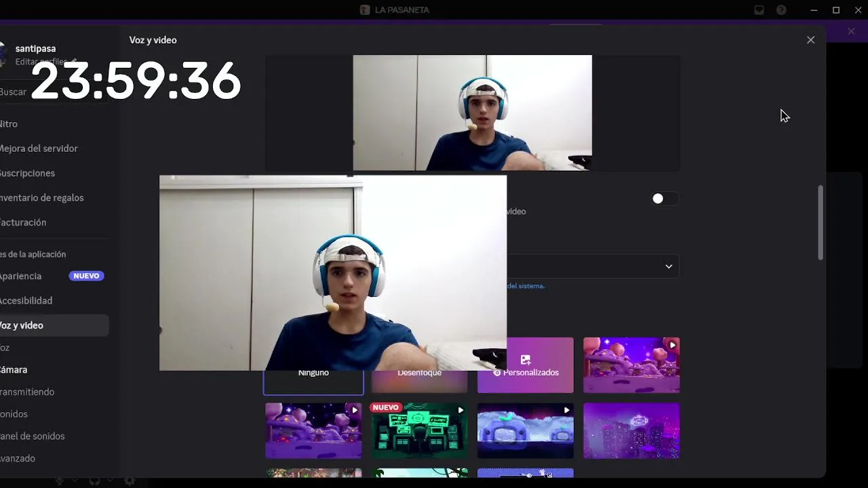Screen dimensions: 868x488
Task: Open Suscripciones settings section
Action: [54, 173]
